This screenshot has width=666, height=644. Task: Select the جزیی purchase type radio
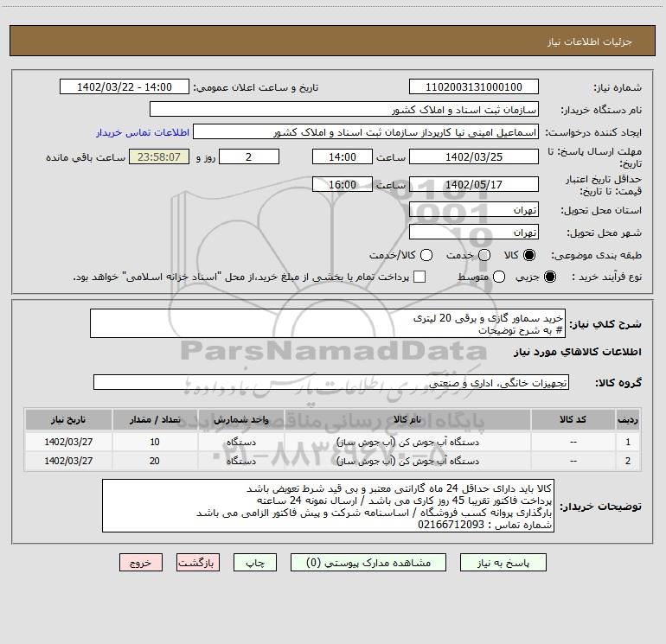click(549, 277)
